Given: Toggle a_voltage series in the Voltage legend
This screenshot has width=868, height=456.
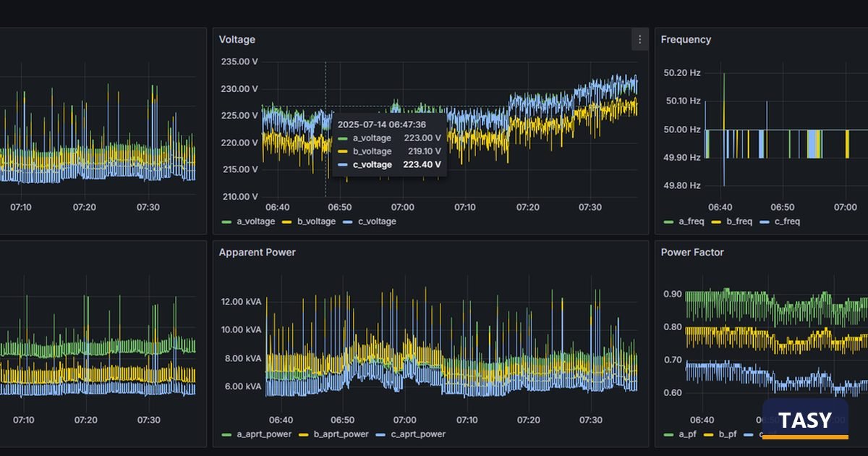Looking at the screenshot, I should pyautogui.click(x=256, y=221).
